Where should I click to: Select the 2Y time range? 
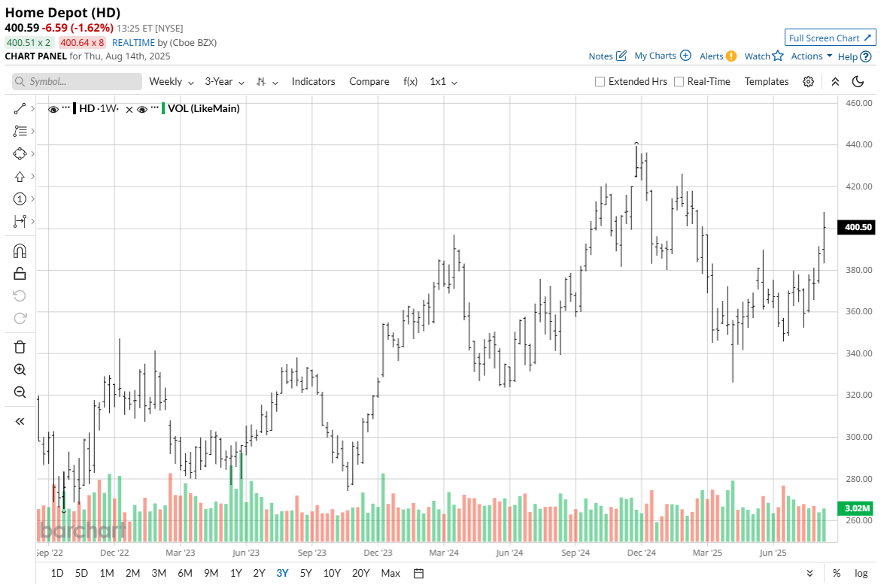click(259, 573)
